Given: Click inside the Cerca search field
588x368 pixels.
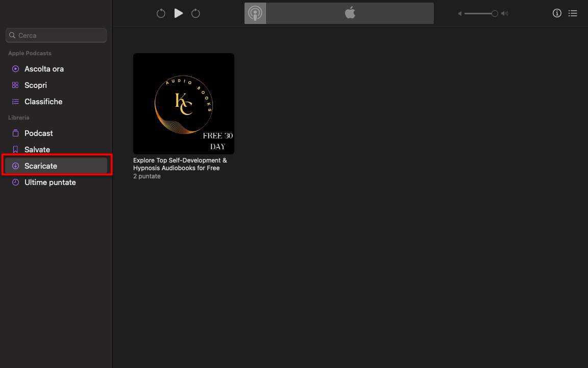Looking at the screenshot, I should coord(56,35).
